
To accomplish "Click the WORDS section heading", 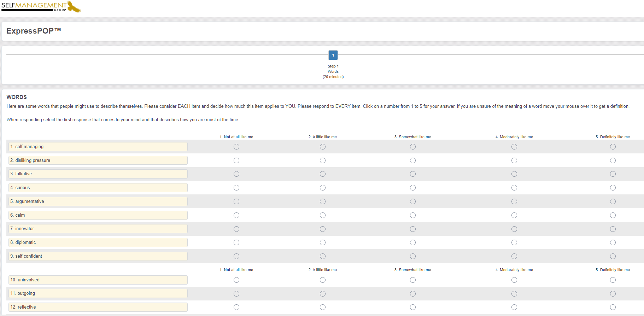I will (17, 97).
